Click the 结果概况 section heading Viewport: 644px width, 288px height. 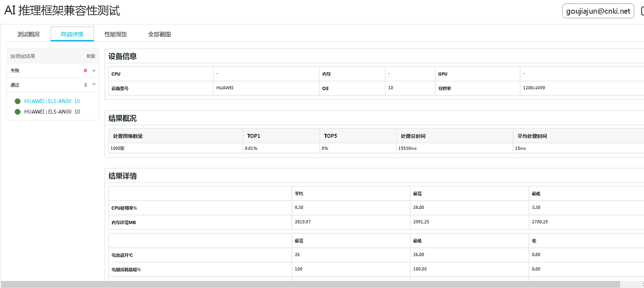point(122,118)
